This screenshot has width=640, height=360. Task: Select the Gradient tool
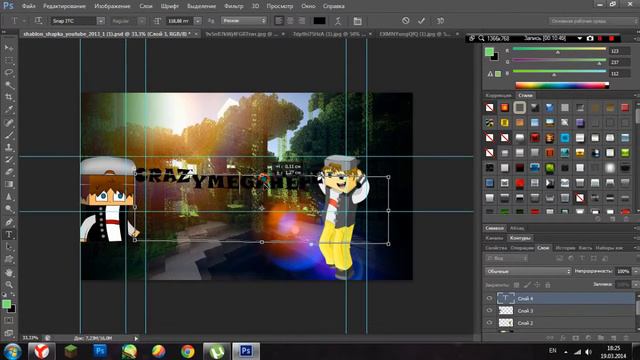click(9, 184)
